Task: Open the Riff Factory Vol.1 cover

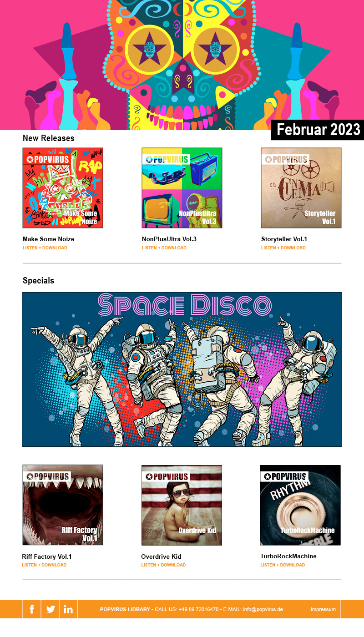Action: coord(63,505)
